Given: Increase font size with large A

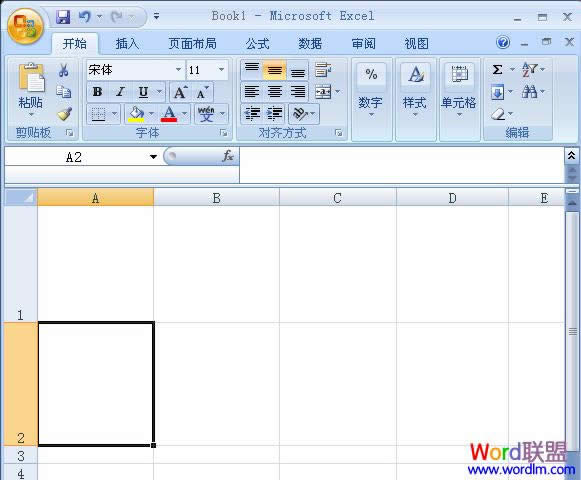Looking at the screenshot, I should pos(180,92).
